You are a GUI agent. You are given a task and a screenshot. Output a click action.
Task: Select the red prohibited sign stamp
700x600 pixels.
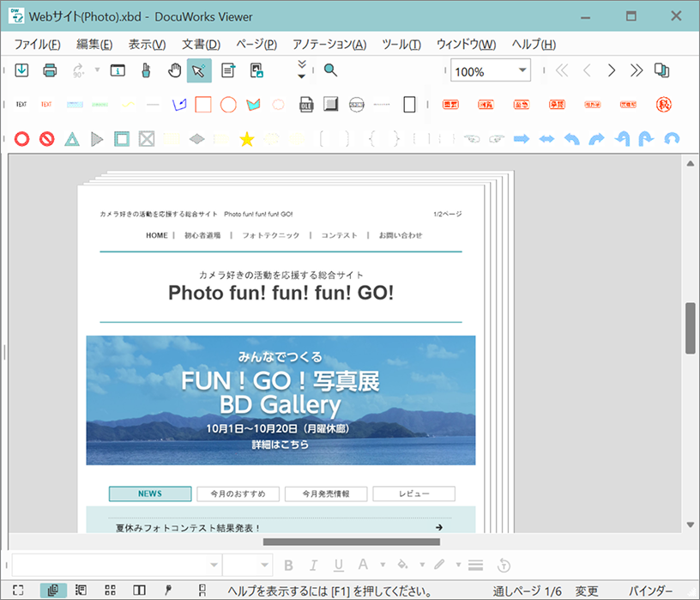coord(47,139)
